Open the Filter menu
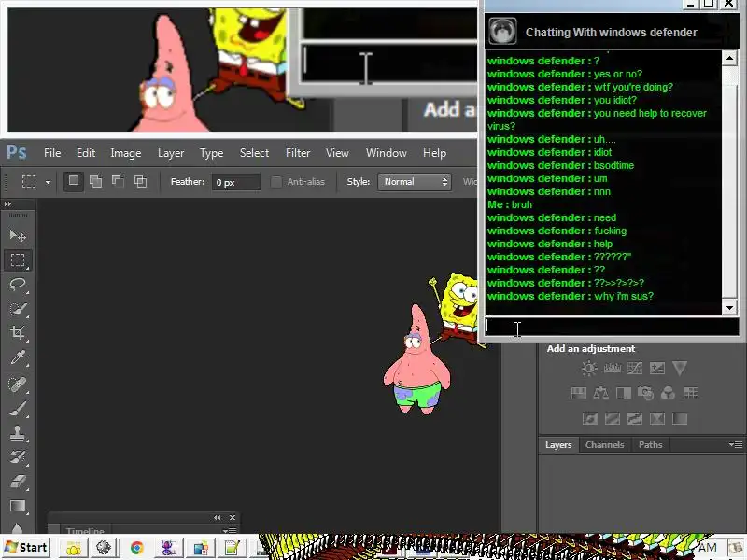747x560 pixels. (298, 153)
